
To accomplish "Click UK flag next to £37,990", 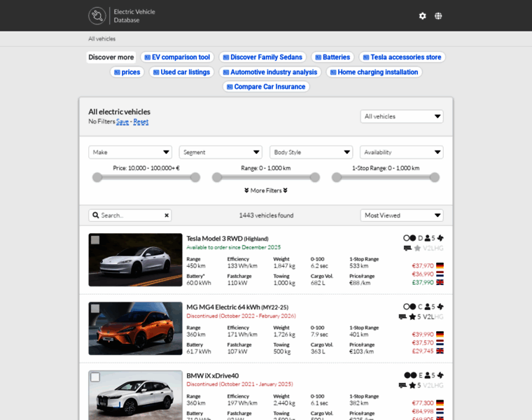I will [x=440, y=282].
